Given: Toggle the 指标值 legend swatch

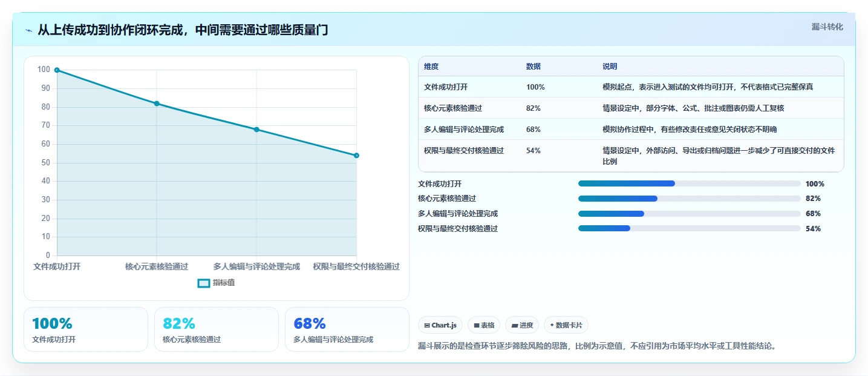Looking at the screenshot, I should click(x=204, y=283).
